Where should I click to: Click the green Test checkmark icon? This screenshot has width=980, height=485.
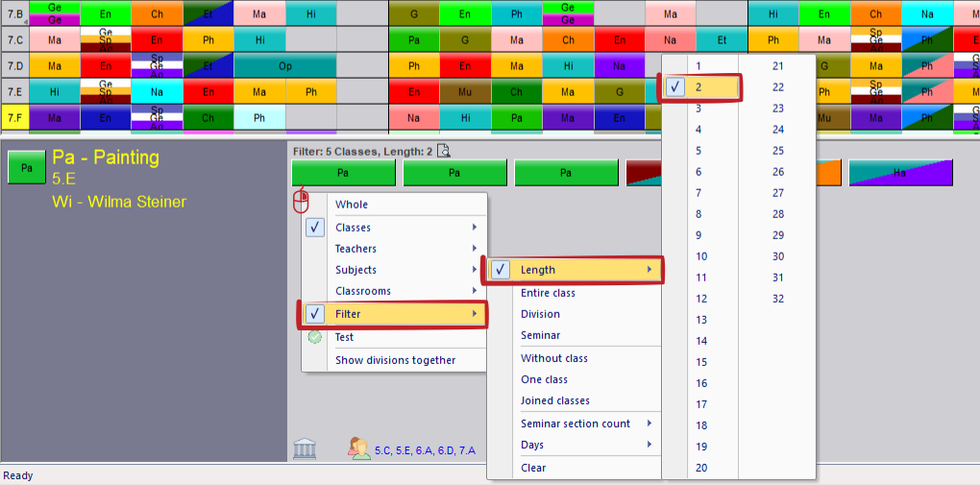314,337
